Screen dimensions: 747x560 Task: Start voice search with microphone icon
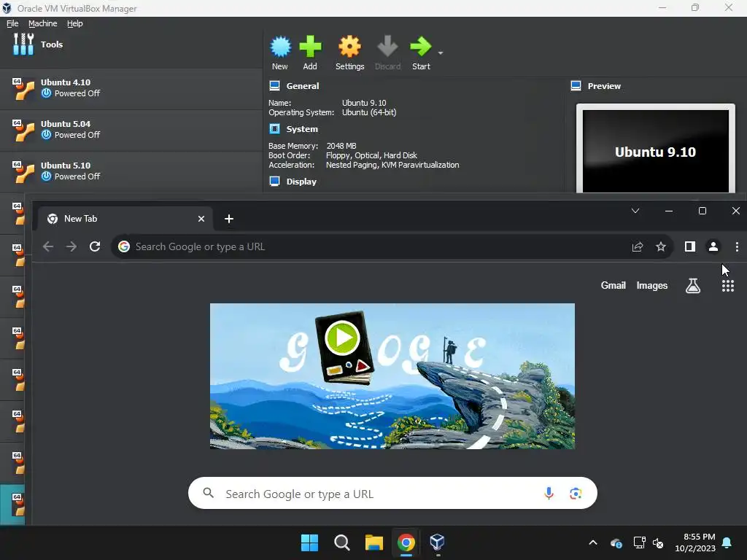tap(549, 494)
